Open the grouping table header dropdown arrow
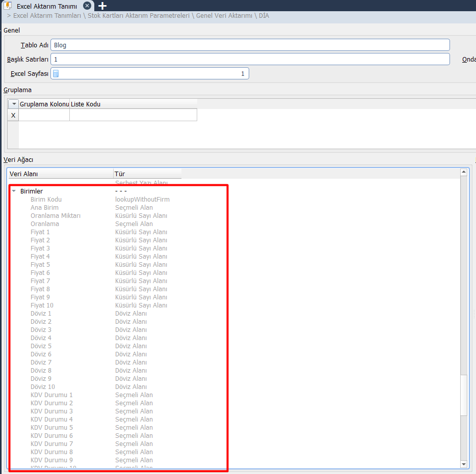This screenshot has height=474, width=476. (14, 104)
